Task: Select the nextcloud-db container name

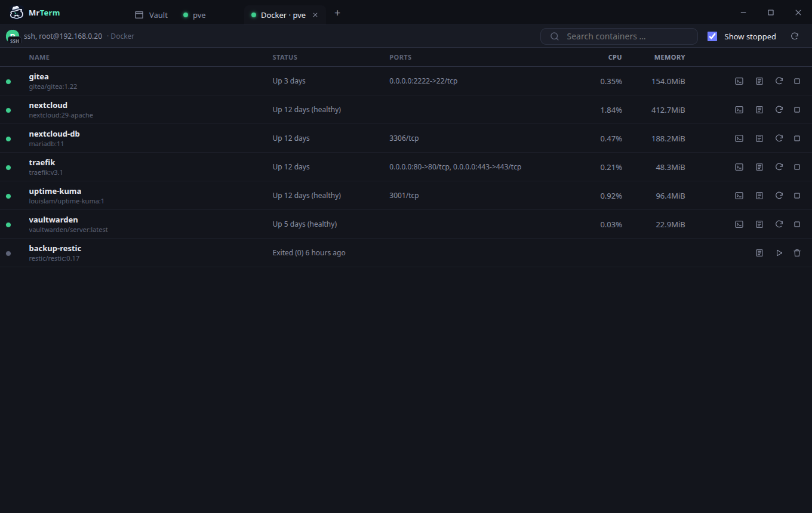Action: click(x=54, y=134)
